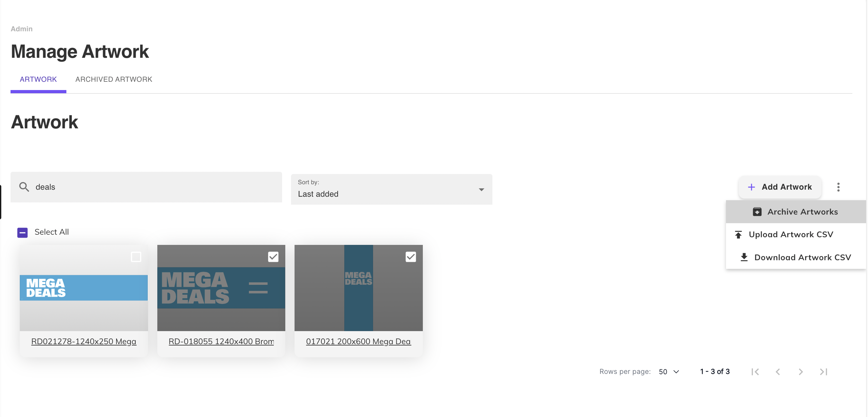Uncheck the RD-018055 1240x400 artwork checkbox

tap(273, 257)
